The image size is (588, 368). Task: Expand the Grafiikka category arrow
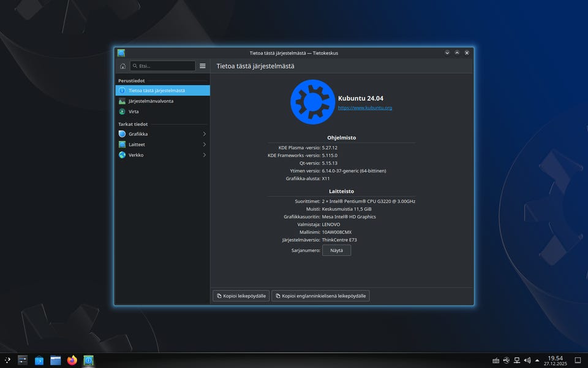click(204, 134)
